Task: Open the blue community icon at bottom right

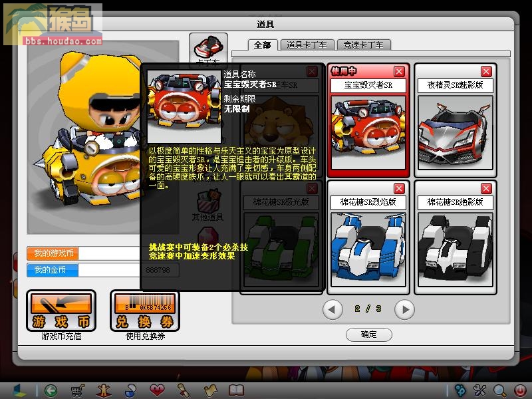Action: 460,391
